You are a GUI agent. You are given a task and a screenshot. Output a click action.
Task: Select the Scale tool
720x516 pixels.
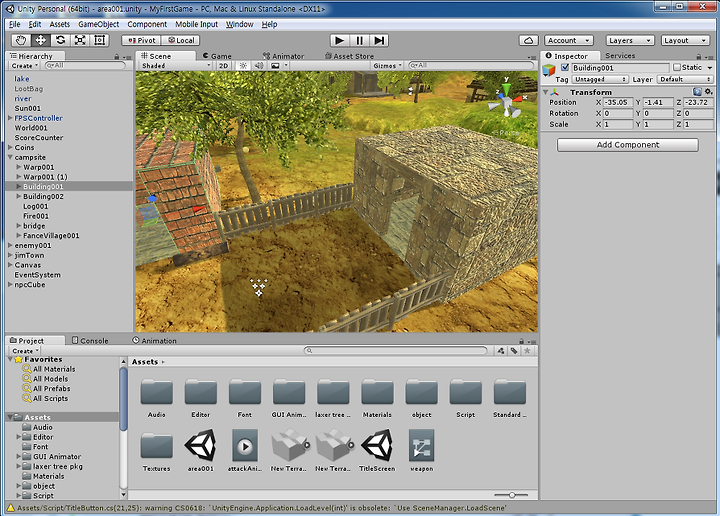[x=80, y=40]
